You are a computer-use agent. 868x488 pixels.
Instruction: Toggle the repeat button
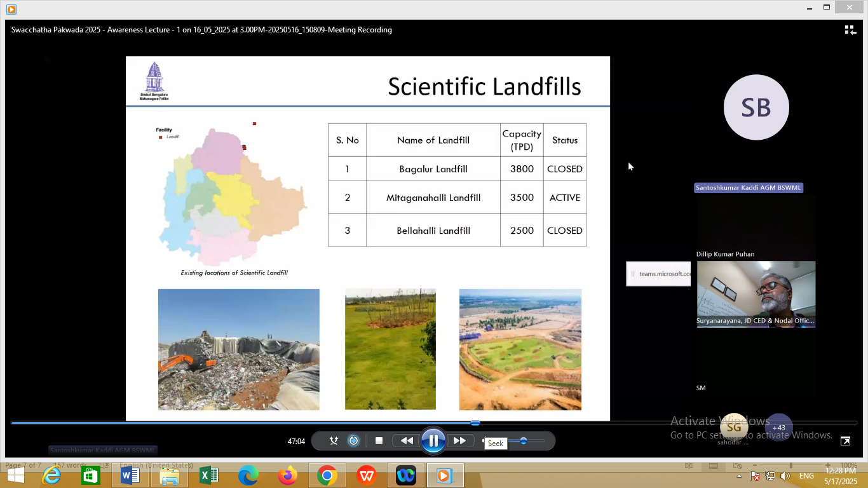point(354,440)
